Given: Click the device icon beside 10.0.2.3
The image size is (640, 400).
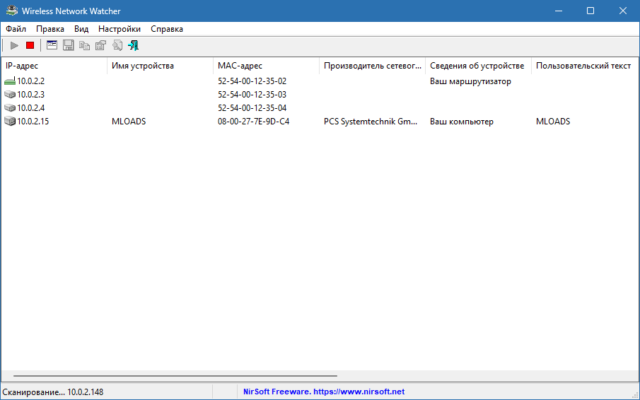Looking at the screenshot, I should tap(10, 95).
